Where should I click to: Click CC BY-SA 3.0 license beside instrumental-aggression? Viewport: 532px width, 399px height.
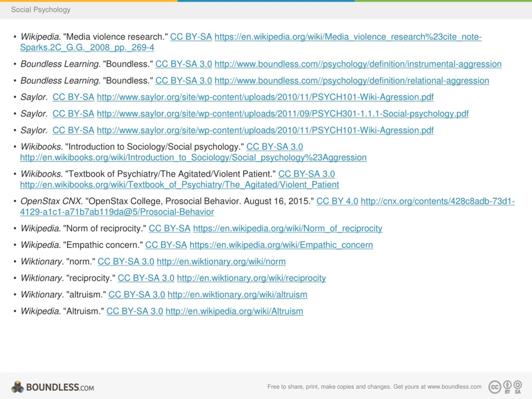coord(183,64)
